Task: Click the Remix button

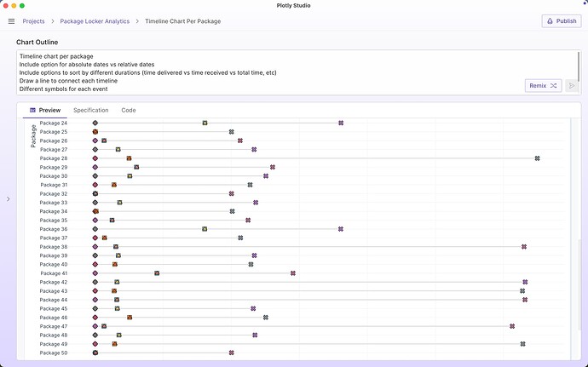Action: click(x=543, y=86)
